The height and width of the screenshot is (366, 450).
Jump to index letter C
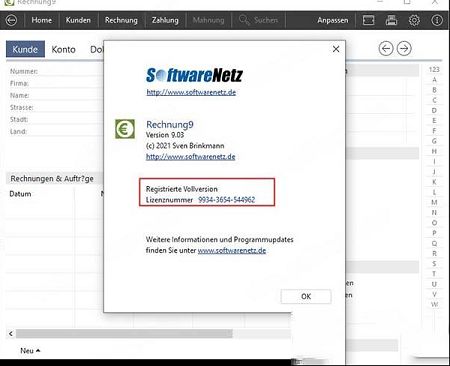434,100
